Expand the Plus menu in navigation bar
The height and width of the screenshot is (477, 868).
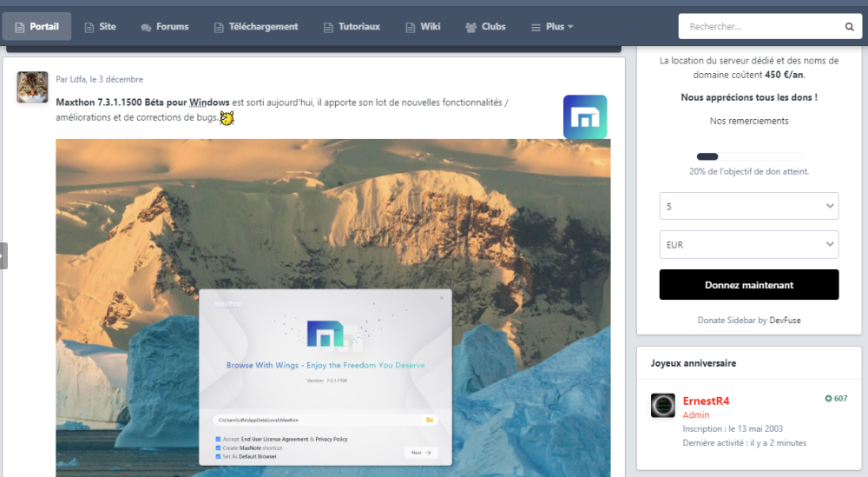click(x=553, y=27)
